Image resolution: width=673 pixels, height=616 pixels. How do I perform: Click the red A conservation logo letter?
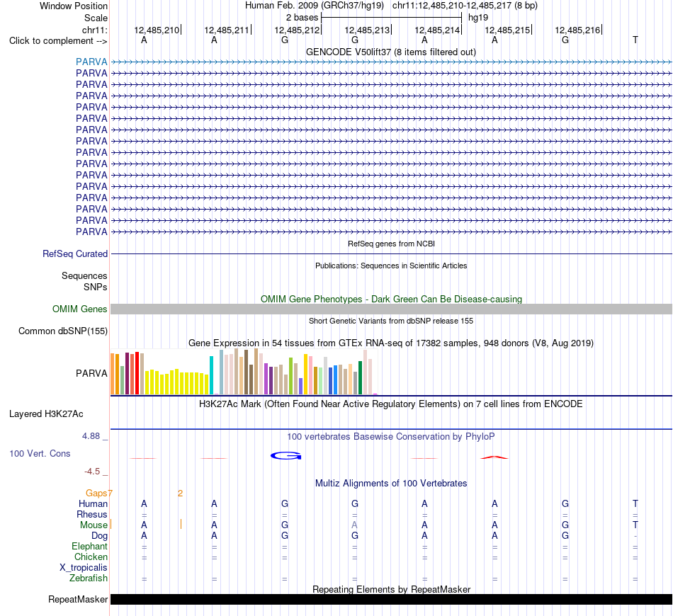click(494, 457)
